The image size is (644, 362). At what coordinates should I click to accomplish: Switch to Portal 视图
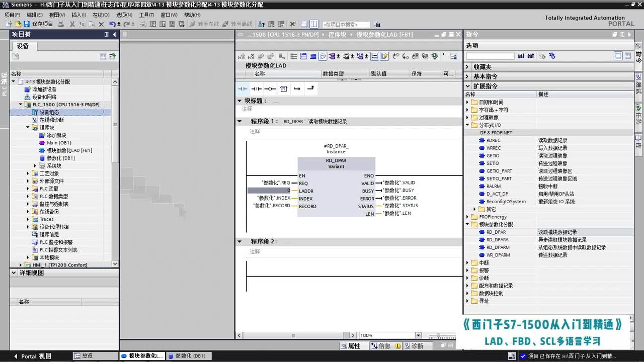click(x=33, y=356)
